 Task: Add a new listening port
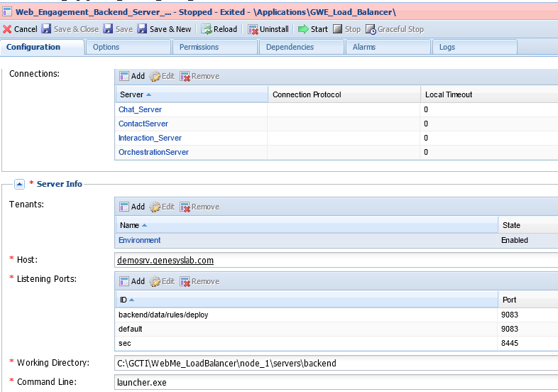(x=132, y=281)
